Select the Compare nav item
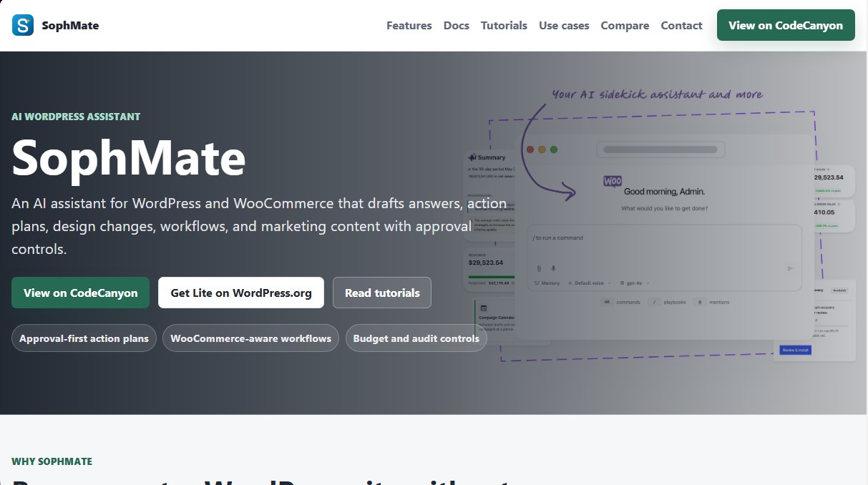This screenshot has width=868, height=485. point(625,25)
